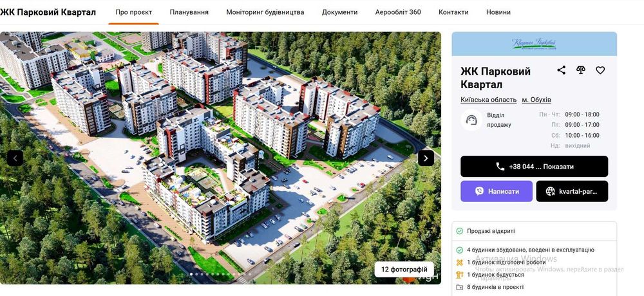This screenshot has height=296, width=644.
Task: Open Новини tab
Action: point(498,12)
